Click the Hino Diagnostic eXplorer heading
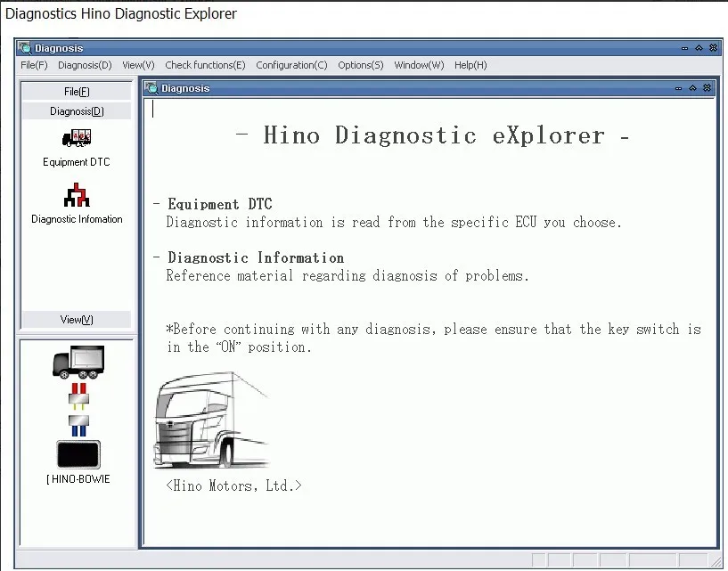 coord(432,135)
